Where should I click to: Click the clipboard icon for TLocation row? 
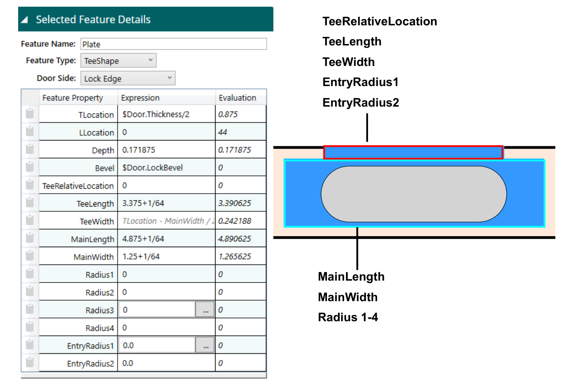tap(30, 114)
